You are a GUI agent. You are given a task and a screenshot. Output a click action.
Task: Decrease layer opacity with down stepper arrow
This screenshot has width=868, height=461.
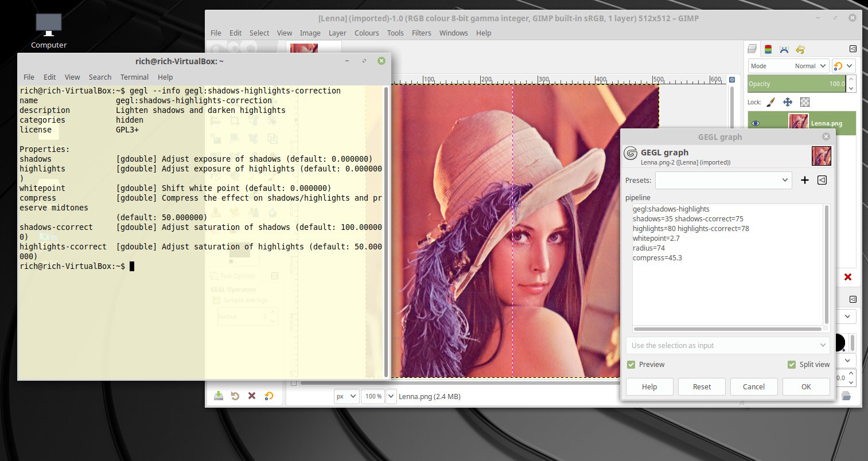point(851,88)
